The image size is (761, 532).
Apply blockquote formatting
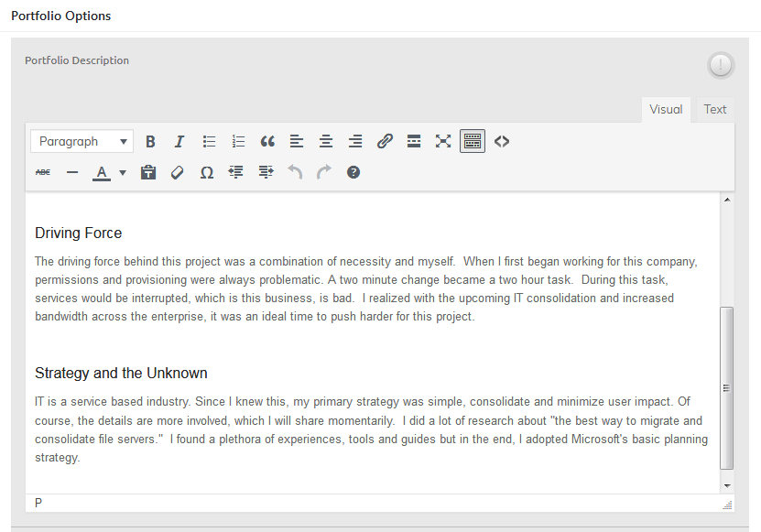click(x=267, y=141)
